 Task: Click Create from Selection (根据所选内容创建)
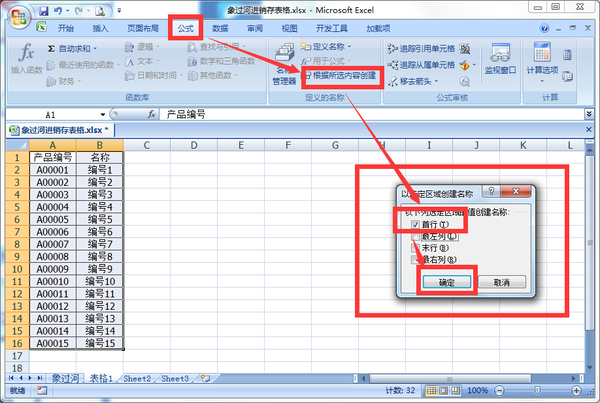point(341,75)
